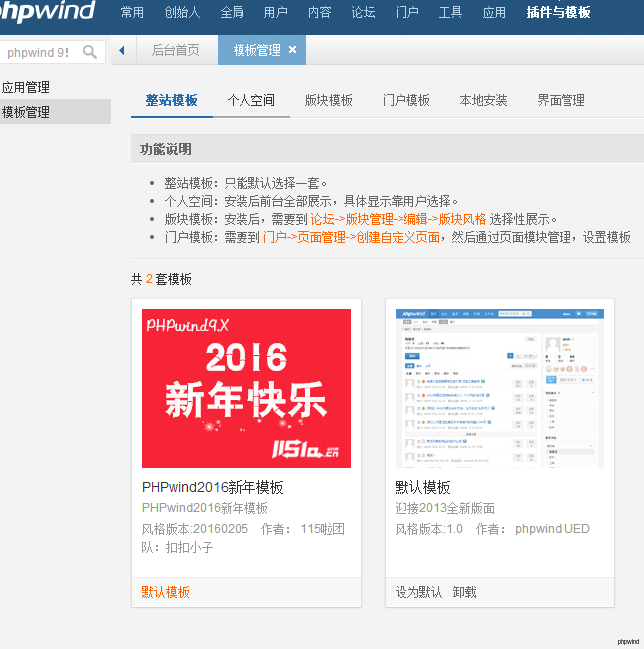This screenshot has height=649, width=644.
Task: Switch to the 后台首页 tab
Action: 176,50
